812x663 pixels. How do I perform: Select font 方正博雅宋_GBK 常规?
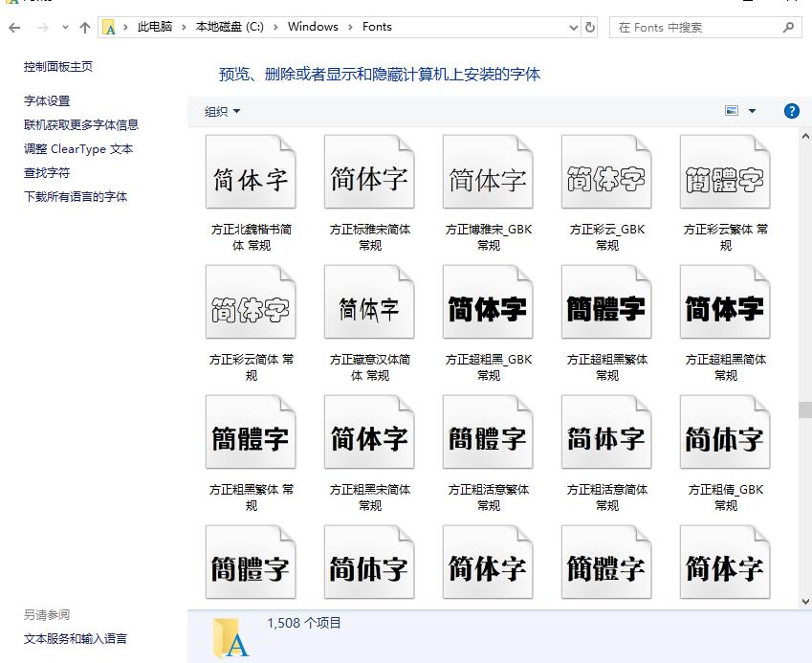489,193
